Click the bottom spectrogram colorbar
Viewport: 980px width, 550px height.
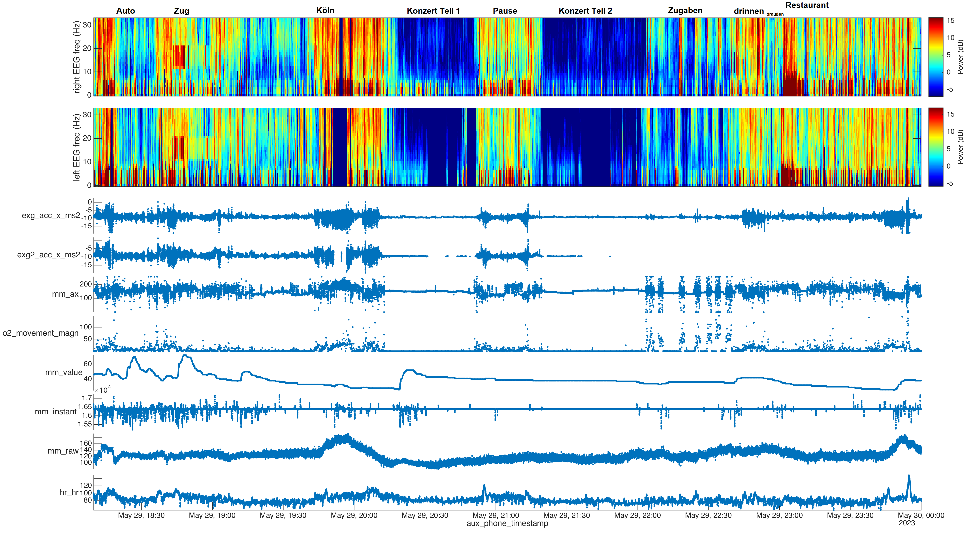[936, 147]
